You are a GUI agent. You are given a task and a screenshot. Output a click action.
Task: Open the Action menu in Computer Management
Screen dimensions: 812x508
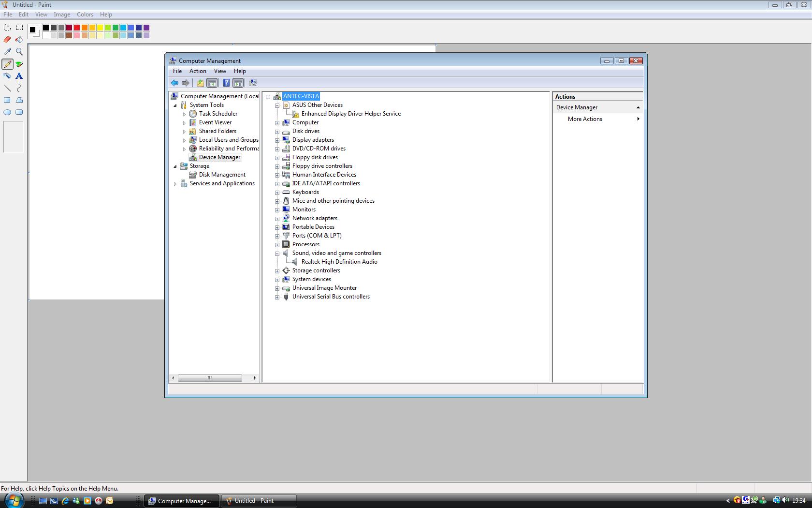[x=198, y=71]
